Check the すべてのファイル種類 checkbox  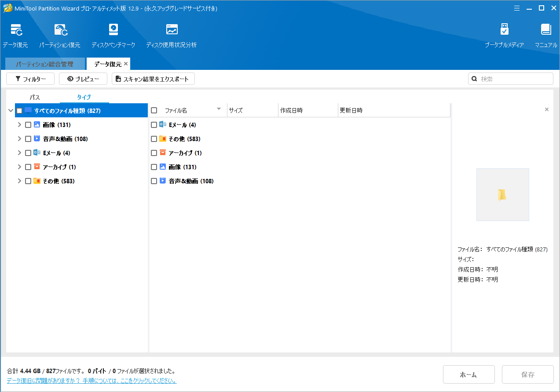[19, 111]
